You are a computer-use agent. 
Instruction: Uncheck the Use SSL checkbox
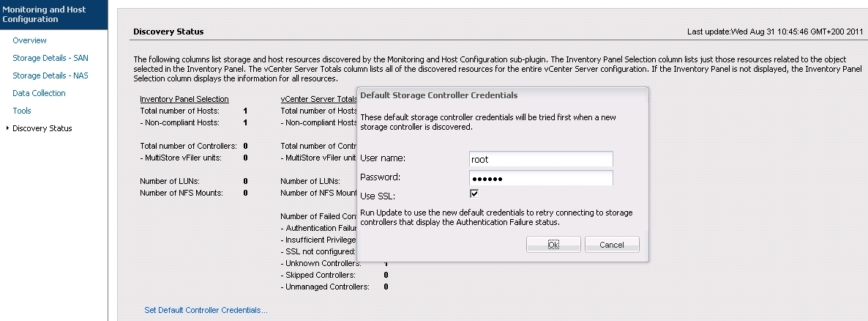click(x=474, y=193)
